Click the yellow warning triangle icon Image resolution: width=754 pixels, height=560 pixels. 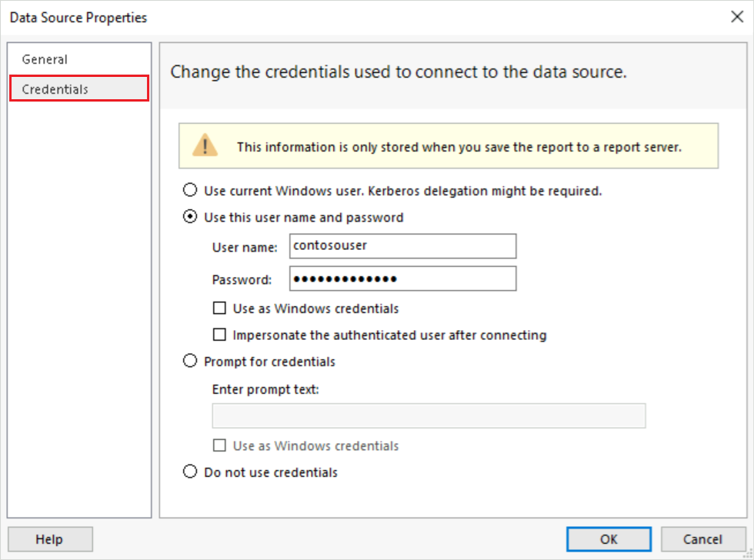(204, 146)
